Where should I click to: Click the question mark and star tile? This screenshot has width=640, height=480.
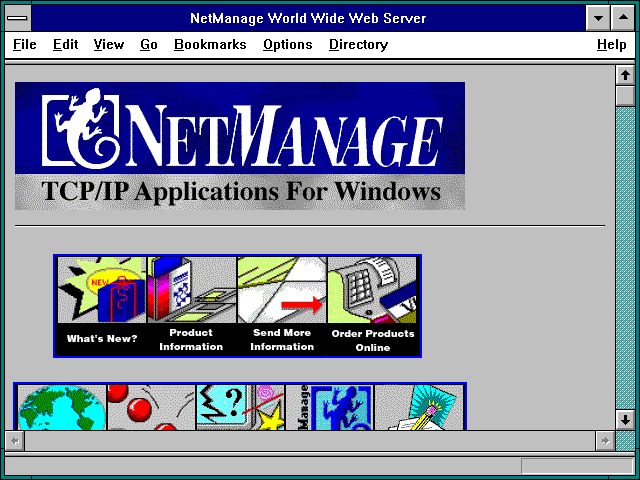click(240, 407)
